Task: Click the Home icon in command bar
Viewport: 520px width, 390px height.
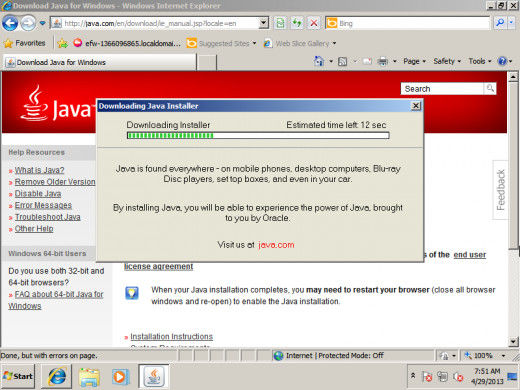Action: point(319,61)
